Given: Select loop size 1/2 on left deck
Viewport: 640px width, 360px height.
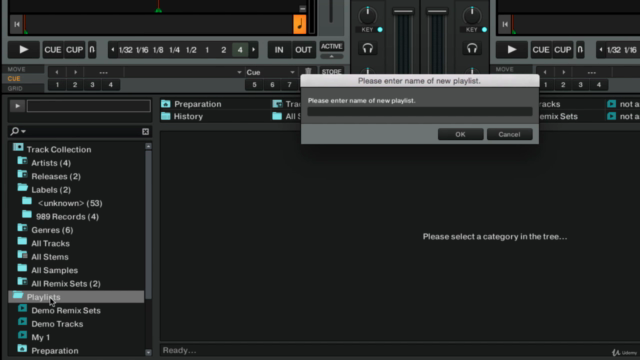Looking at the screenshot, I should click(191, 50).
